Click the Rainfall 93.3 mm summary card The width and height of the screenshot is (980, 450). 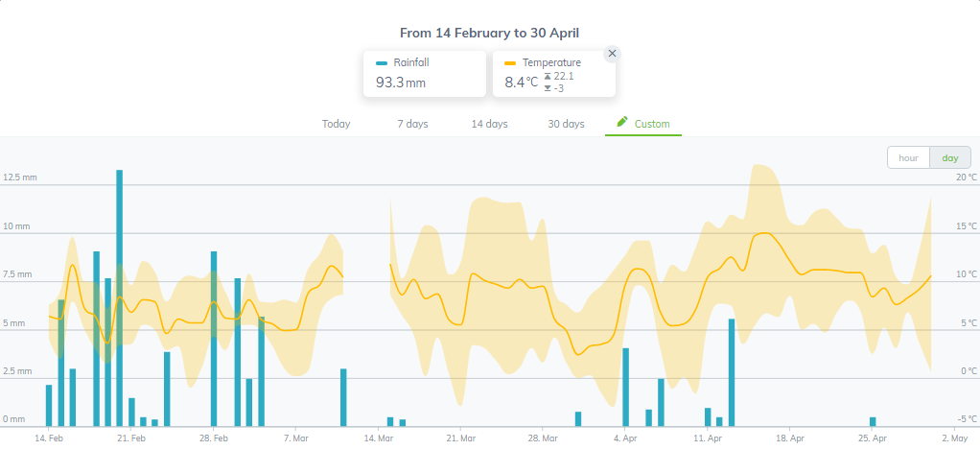point(425,74)
